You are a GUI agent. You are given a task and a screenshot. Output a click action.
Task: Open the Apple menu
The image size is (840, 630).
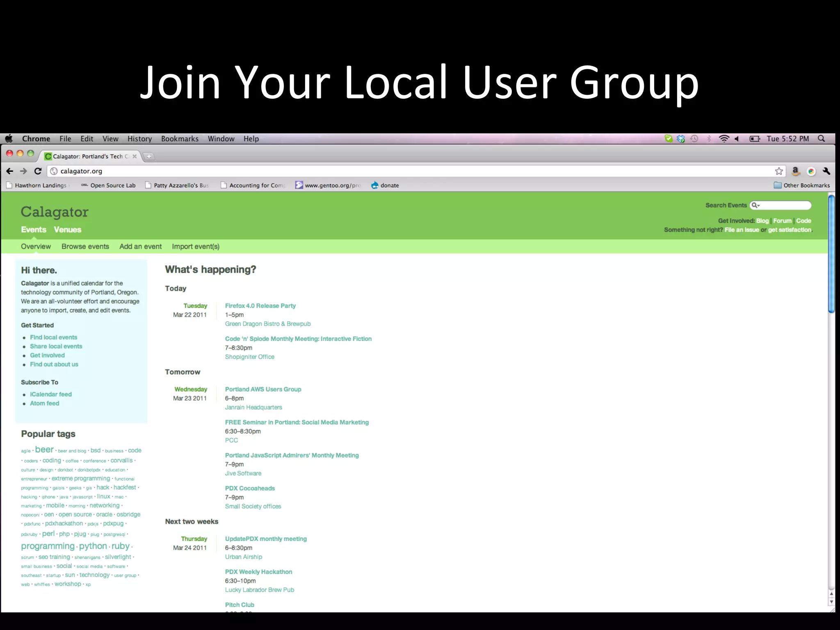pos(9,139)
